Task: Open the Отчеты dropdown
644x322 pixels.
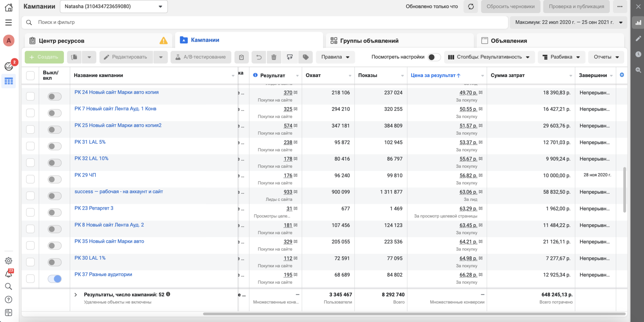Action: pos(606,57)
